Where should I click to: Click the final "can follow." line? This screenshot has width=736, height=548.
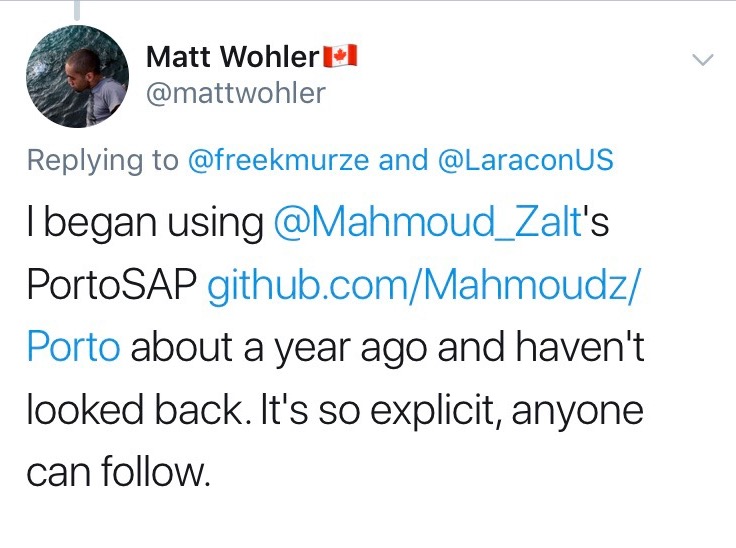click(x=118, y=471)
